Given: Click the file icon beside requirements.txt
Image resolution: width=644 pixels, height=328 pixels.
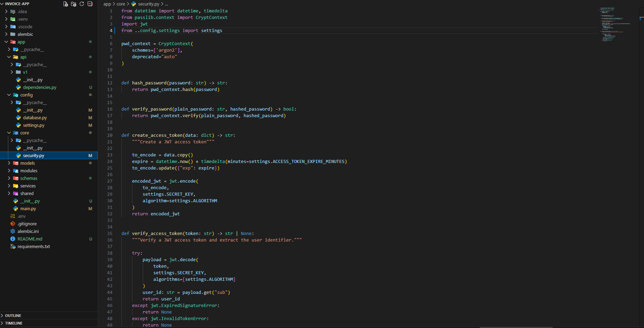Looking at the screenshot, I should pos(13,247).
